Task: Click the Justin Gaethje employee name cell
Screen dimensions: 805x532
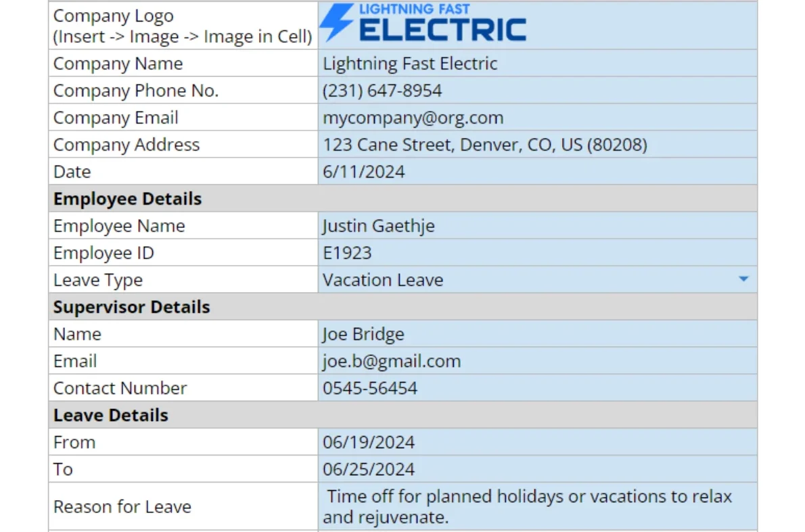Action: [538, 226]
